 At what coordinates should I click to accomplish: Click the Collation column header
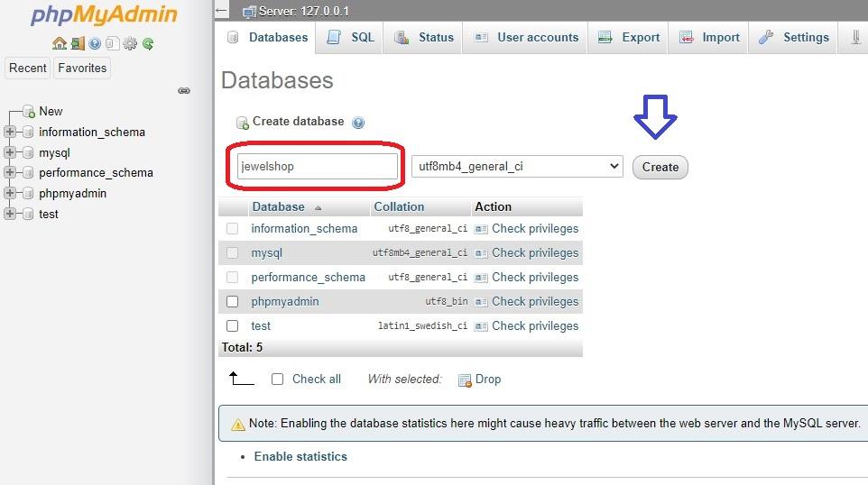399,206
